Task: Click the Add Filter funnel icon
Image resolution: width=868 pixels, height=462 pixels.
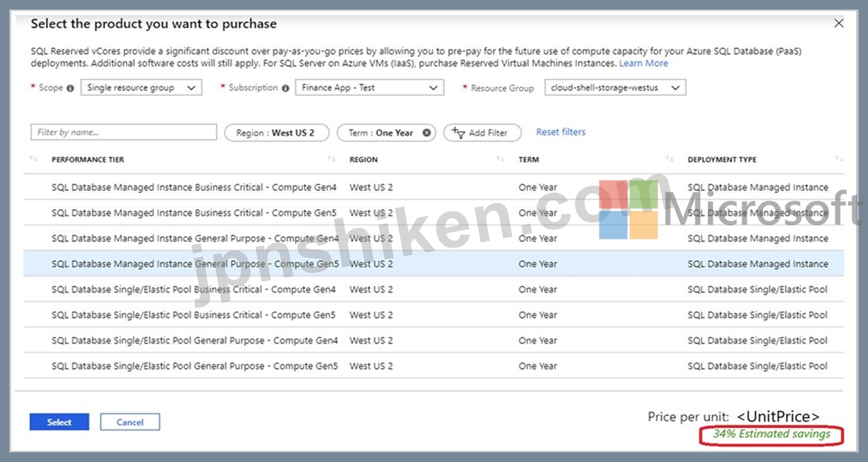Action: (x=458, y=132)
